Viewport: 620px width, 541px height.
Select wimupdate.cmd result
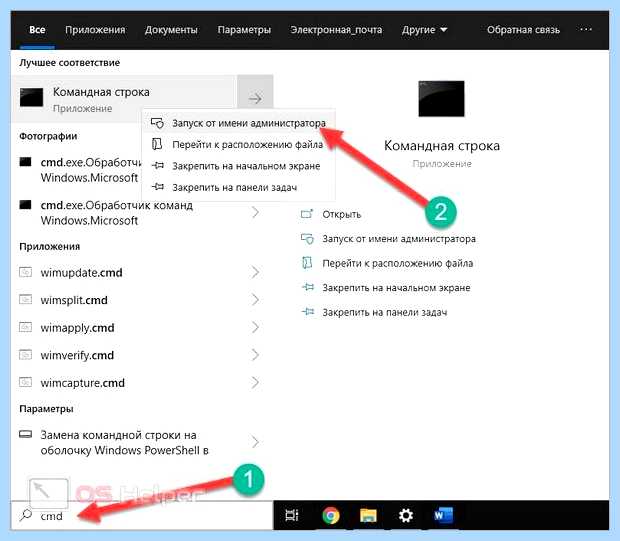(140, 272)
